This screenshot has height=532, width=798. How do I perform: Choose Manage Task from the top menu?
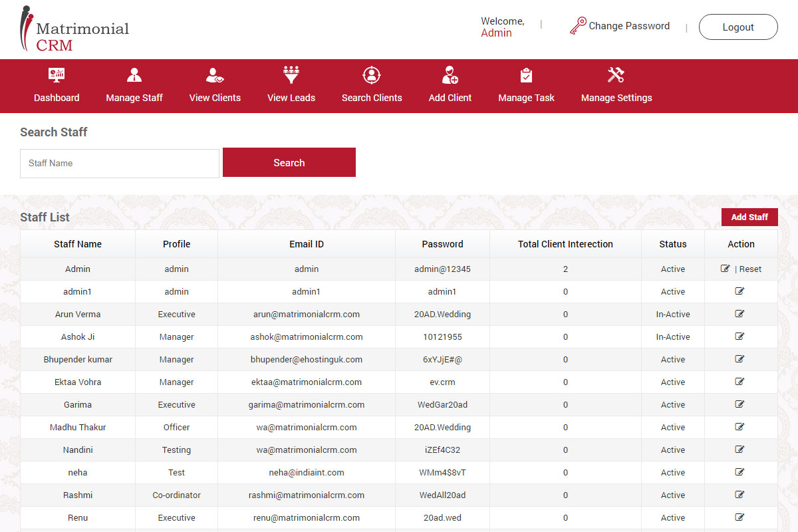pyautogui.click(x=526, y=97)
